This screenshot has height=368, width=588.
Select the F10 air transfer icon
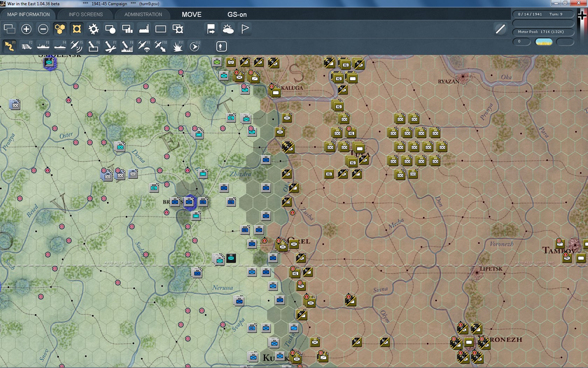(x=161, y=46)
